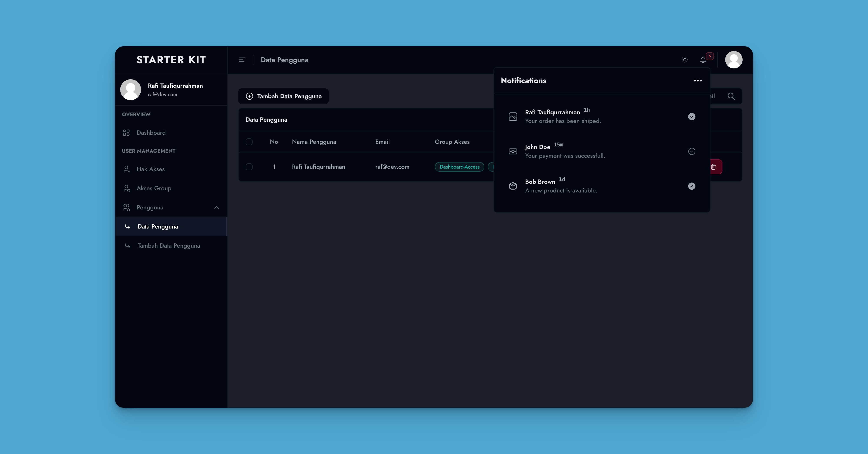Screen dimensions: 868x454
Task: Check the checkbox for row 1
Action: point(249,167)
